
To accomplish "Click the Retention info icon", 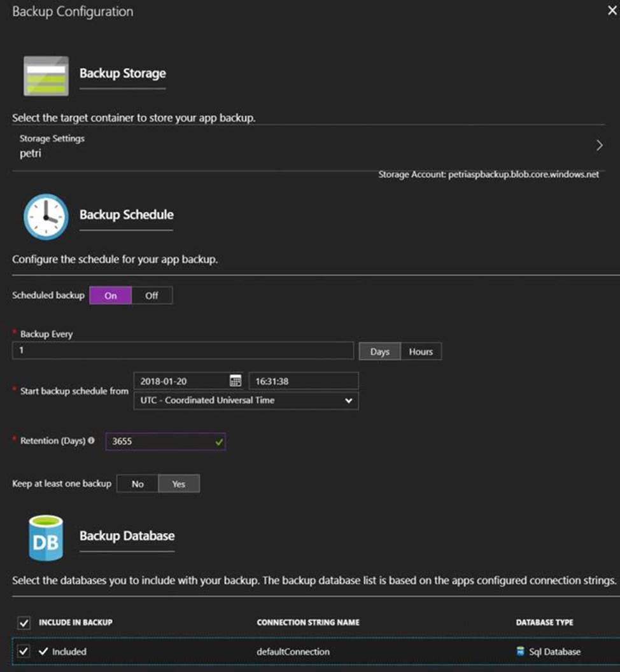I will pos(92,440).
